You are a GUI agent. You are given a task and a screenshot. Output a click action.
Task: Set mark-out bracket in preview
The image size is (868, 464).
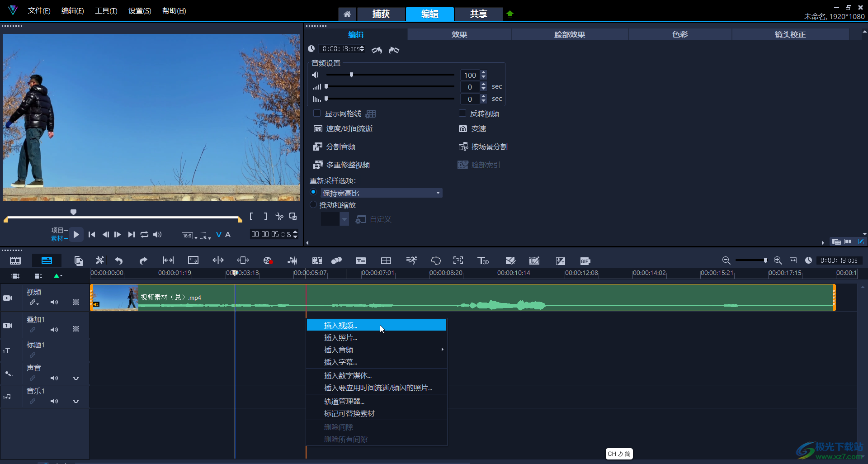click(265, 216)
